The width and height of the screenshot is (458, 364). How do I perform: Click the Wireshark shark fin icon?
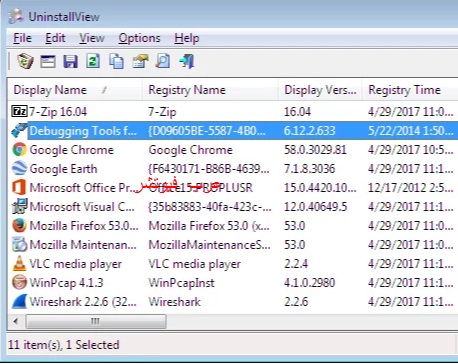(19, 301)
